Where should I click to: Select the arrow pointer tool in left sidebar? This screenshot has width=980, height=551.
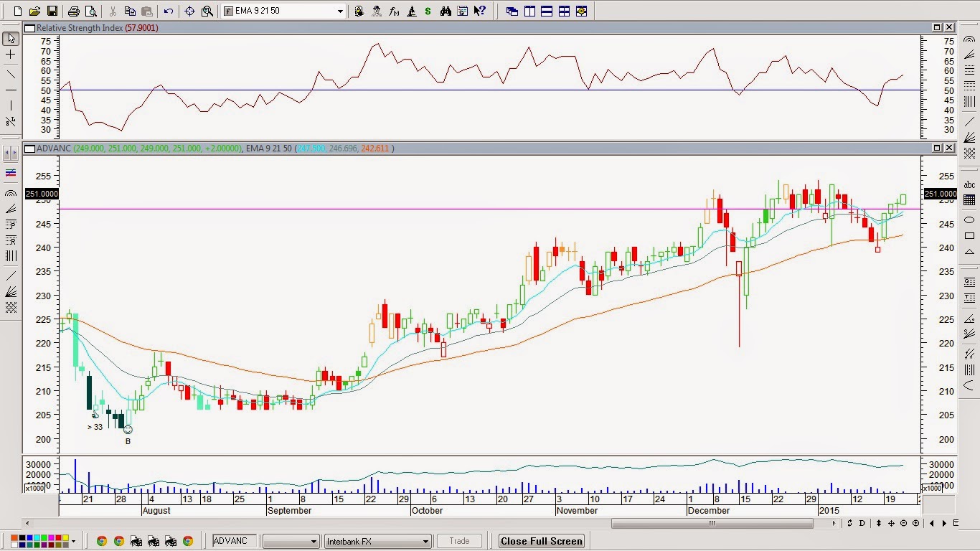[11, 38]
